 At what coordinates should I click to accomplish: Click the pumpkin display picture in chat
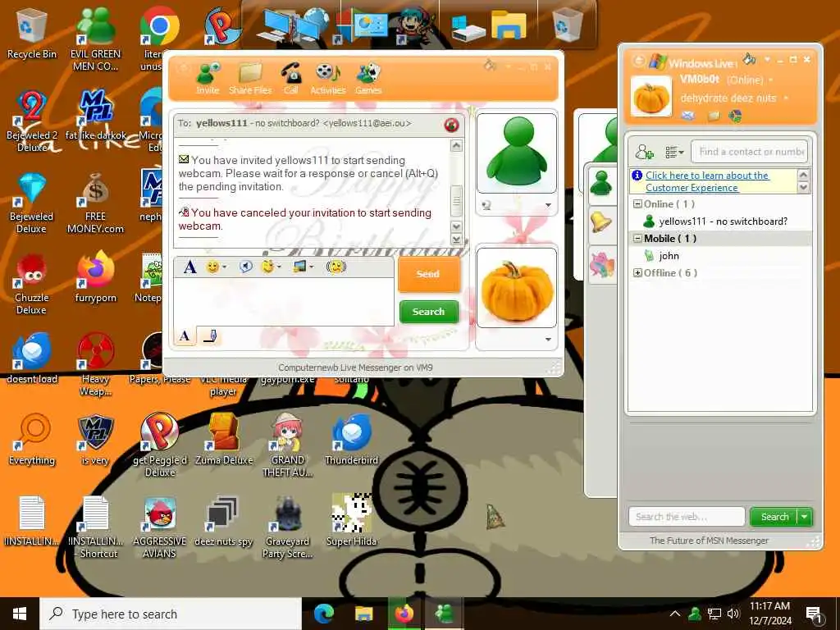point(517,288)
